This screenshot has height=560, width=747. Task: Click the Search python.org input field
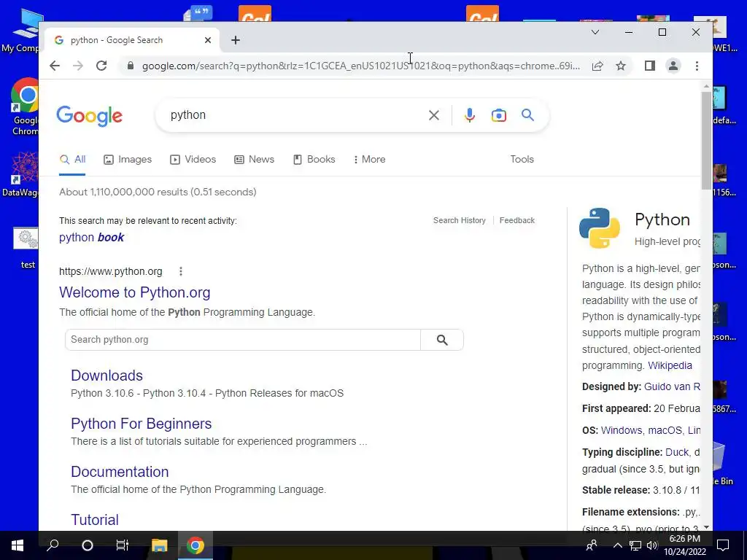click(243, 340)
